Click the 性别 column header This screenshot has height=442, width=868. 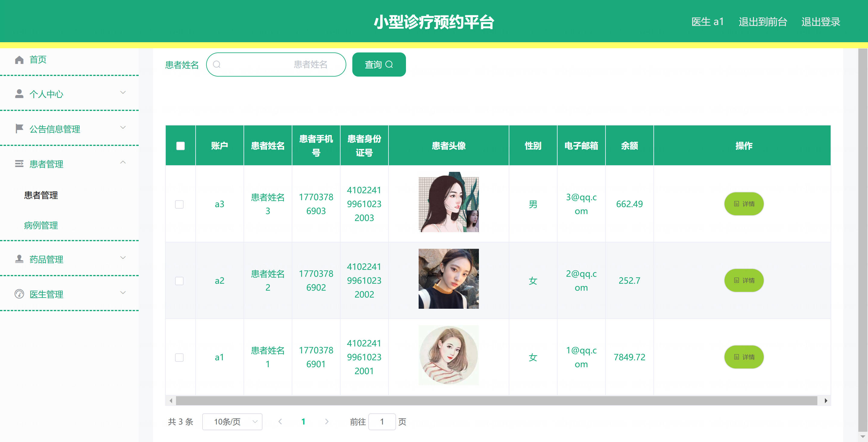point(533,146)
